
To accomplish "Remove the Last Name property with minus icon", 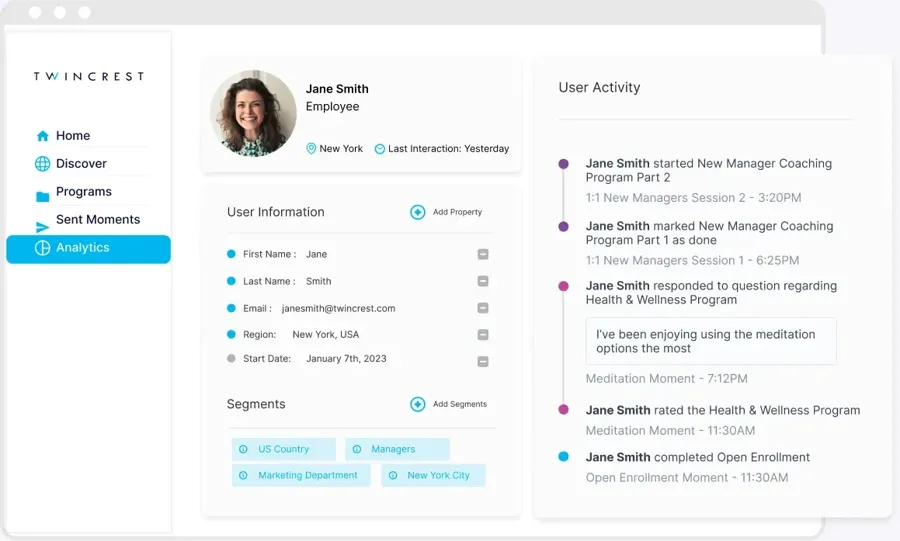I will pyautogui.click(x=483, y=281).
